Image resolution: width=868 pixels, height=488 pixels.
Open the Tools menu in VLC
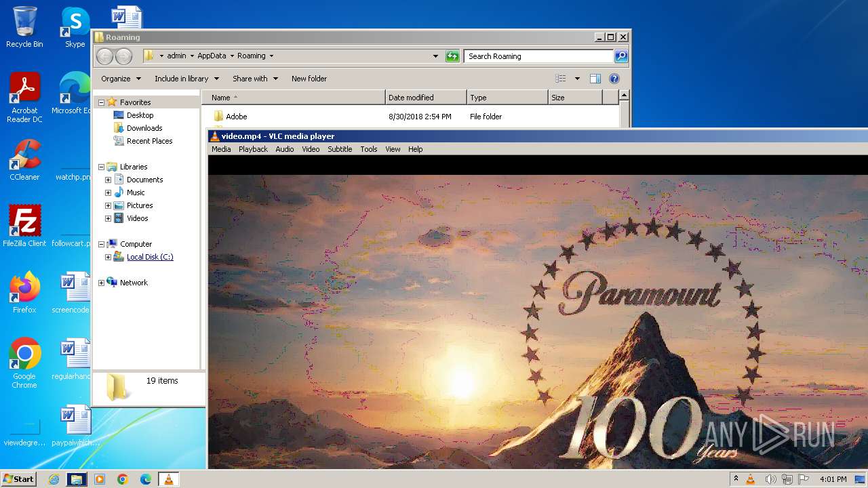(x=368, y=149)
